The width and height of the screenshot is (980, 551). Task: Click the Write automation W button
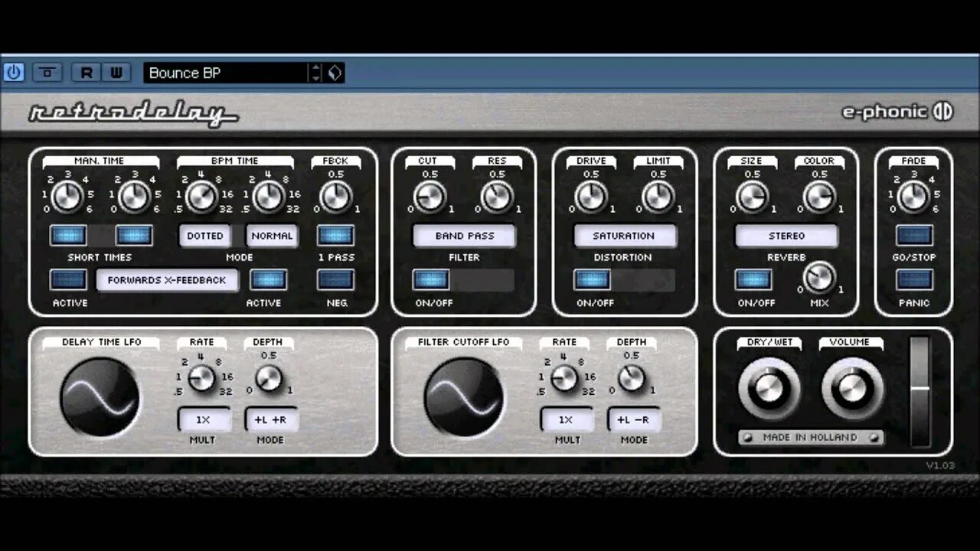pyautogui.click(x=116, y=73)
